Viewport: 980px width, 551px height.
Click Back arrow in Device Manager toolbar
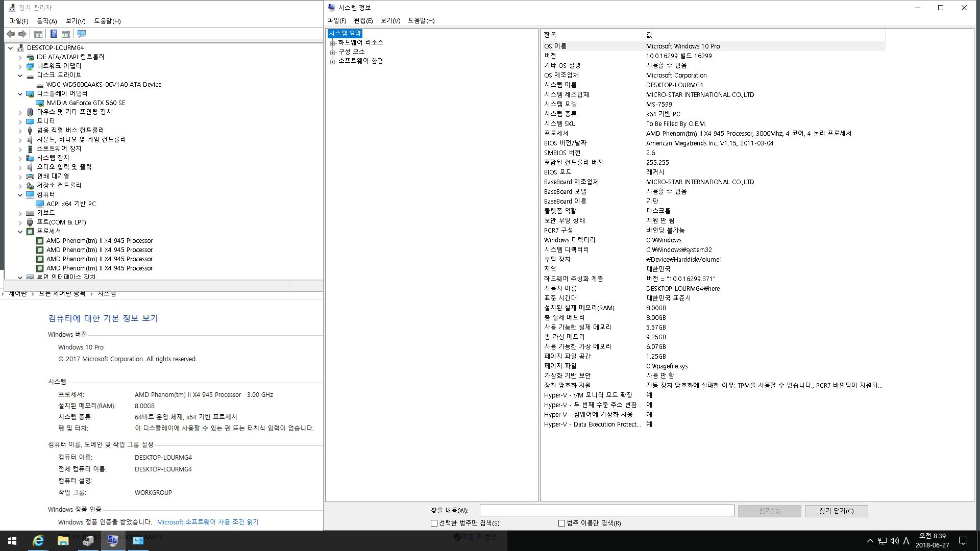[x=11, y=34]
